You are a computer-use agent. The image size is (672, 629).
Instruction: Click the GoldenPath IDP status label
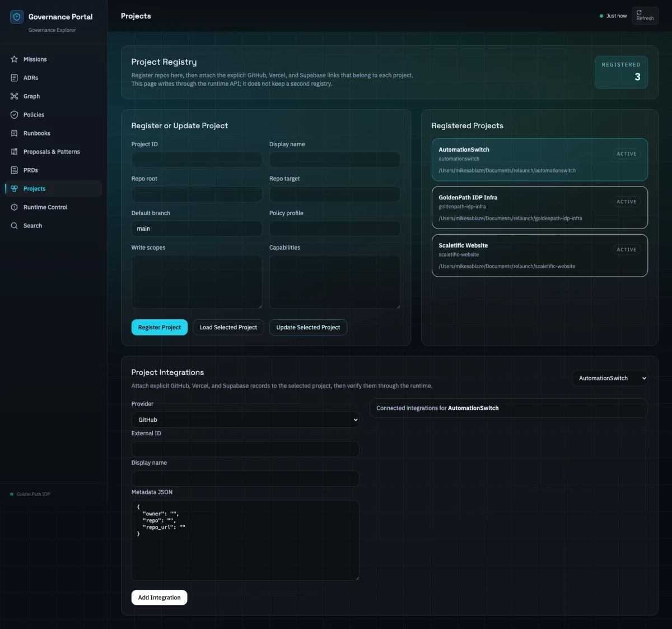coord(33,494)
